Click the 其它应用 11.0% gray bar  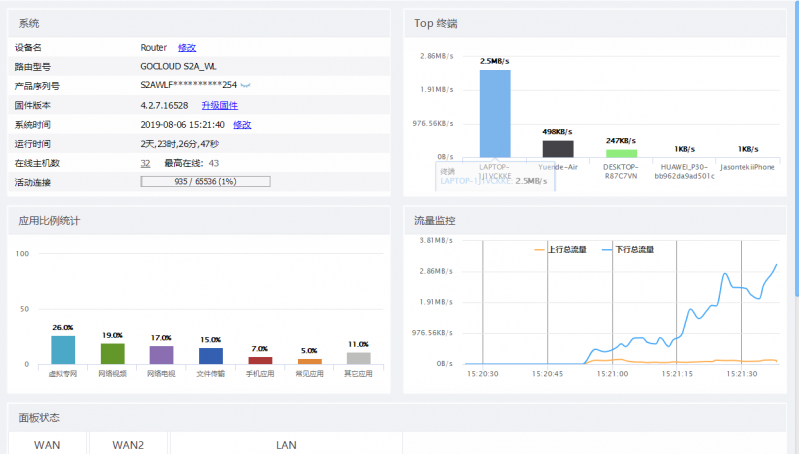pos(359,358)
